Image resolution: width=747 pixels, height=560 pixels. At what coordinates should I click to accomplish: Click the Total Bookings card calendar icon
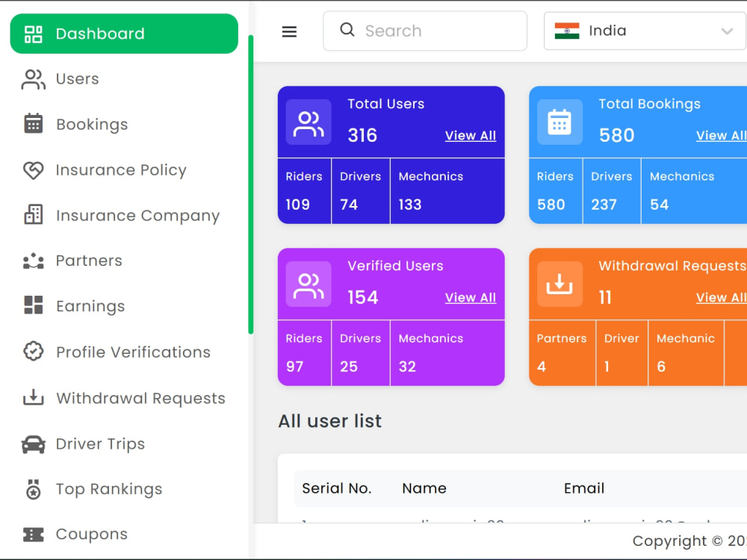(560, 122)
